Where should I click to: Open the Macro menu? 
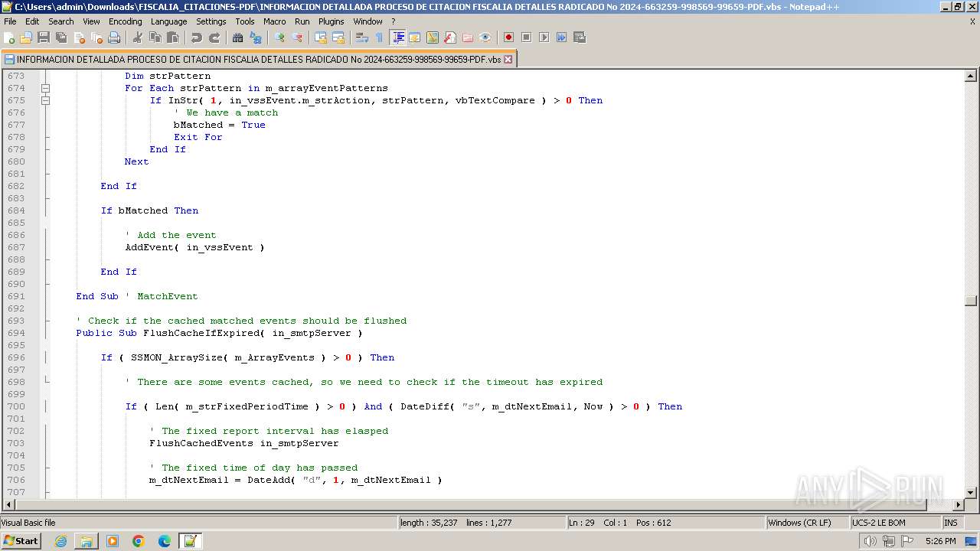pyautogui.click(x=274, y=21)
